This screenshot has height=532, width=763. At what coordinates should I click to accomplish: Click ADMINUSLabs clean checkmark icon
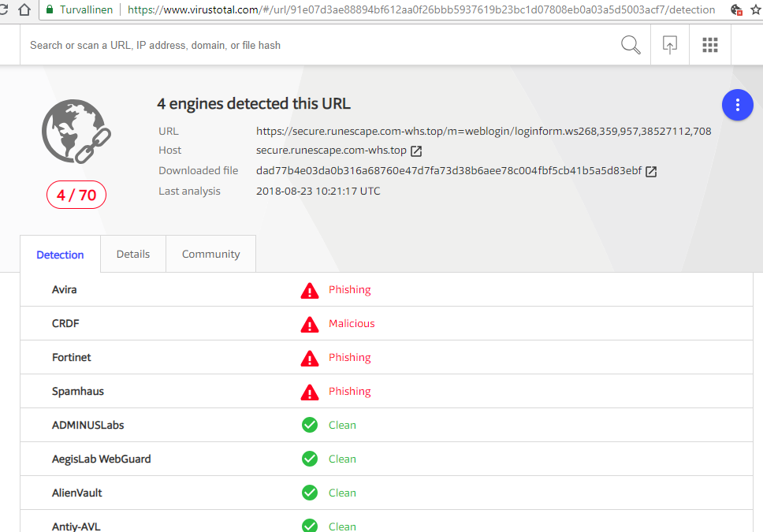(x=310, y=426)
